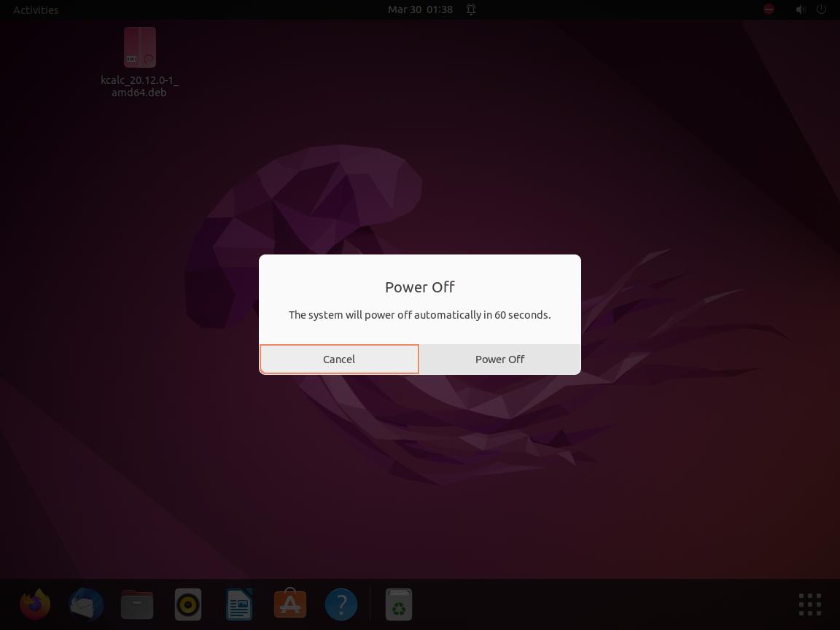Screen dimensions: 840x630
Task: Open the power icon system menu
Action: pyautogui.click(x=821, y=9)
